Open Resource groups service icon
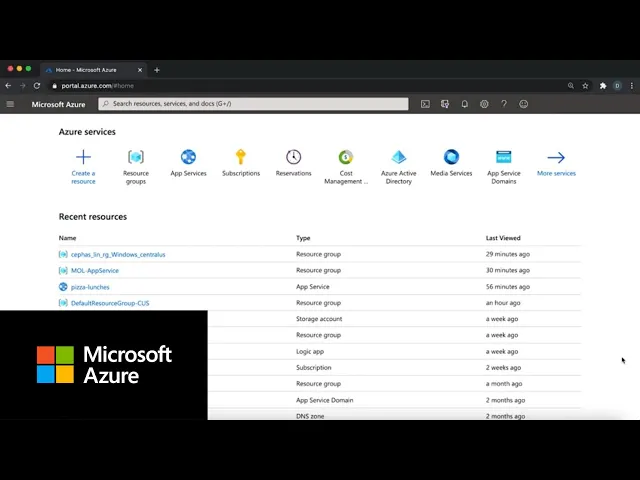This screenshot has height=480, width=640. 136,157
